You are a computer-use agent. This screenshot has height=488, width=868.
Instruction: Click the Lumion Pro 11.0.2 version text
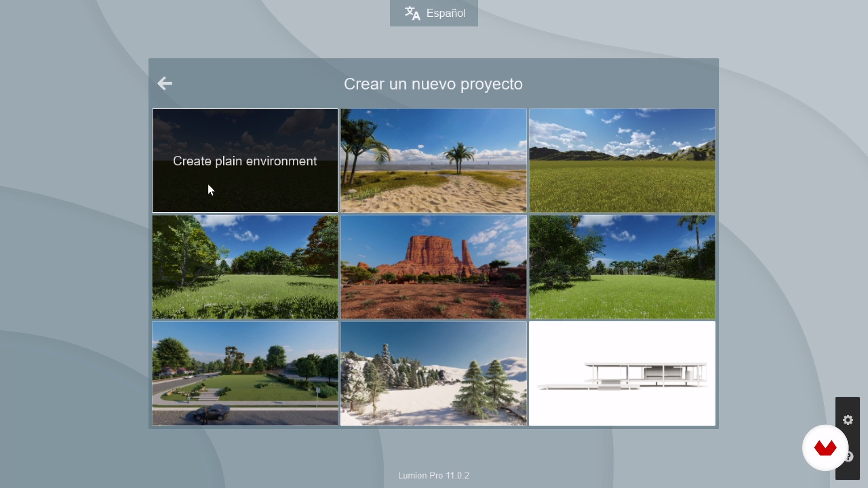coord(434,475)
